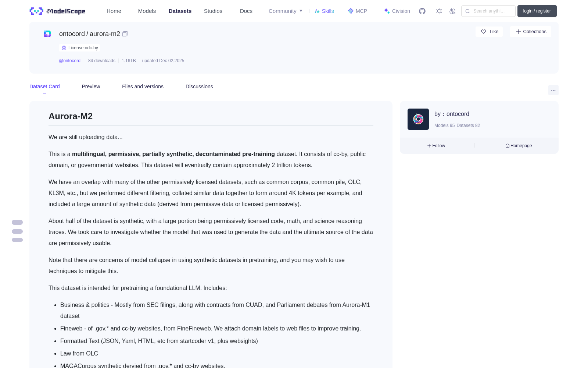Open the GitHub icon link

pos(422,11)
